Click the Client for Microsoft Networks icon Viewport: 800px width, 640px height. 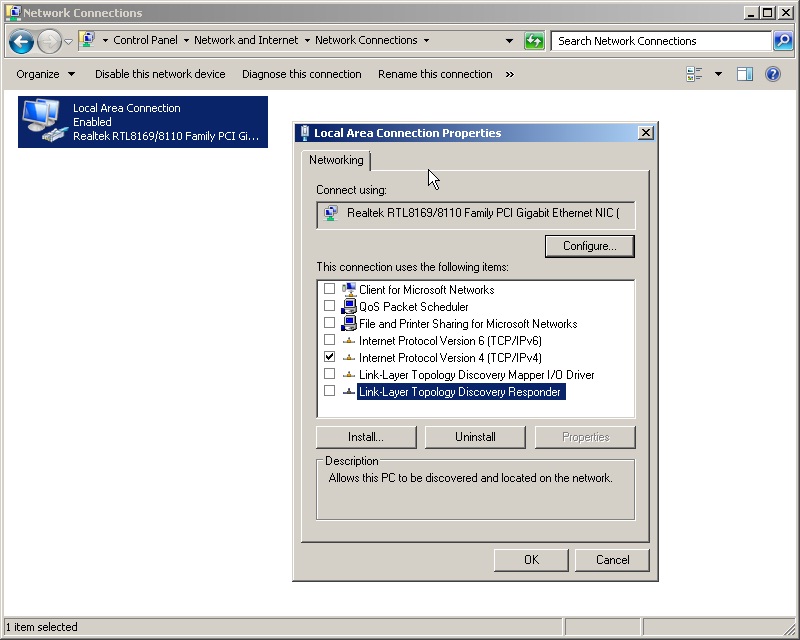coord(349,289)
